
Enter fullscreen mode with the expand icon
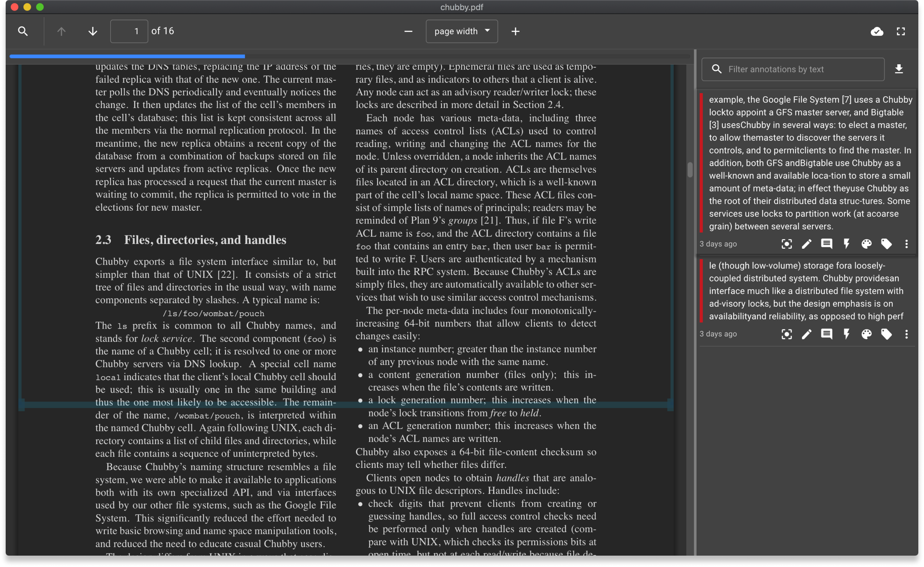pyautogui.click(x=900, y=31)
